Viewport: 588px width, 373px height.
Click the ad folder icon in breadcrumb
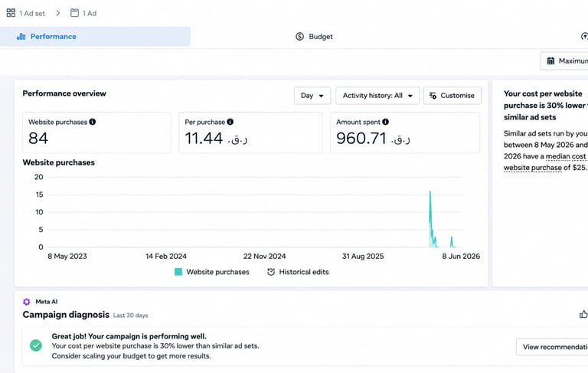click(74, 13)
